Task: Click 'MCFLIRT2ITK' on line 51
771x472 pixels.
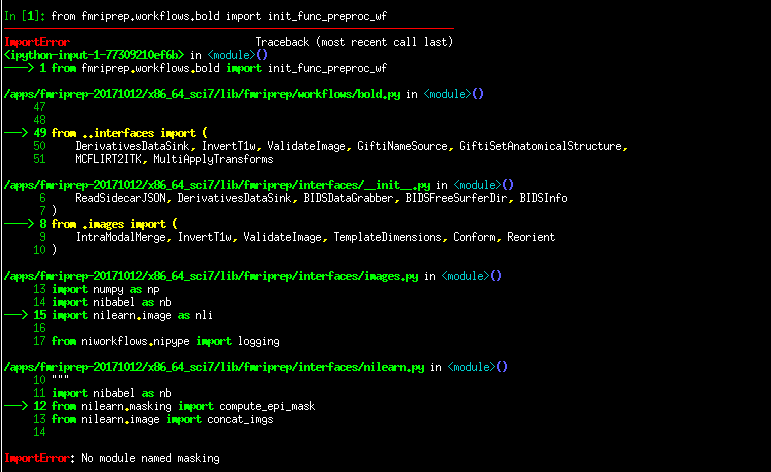Action: pos(108,159)
